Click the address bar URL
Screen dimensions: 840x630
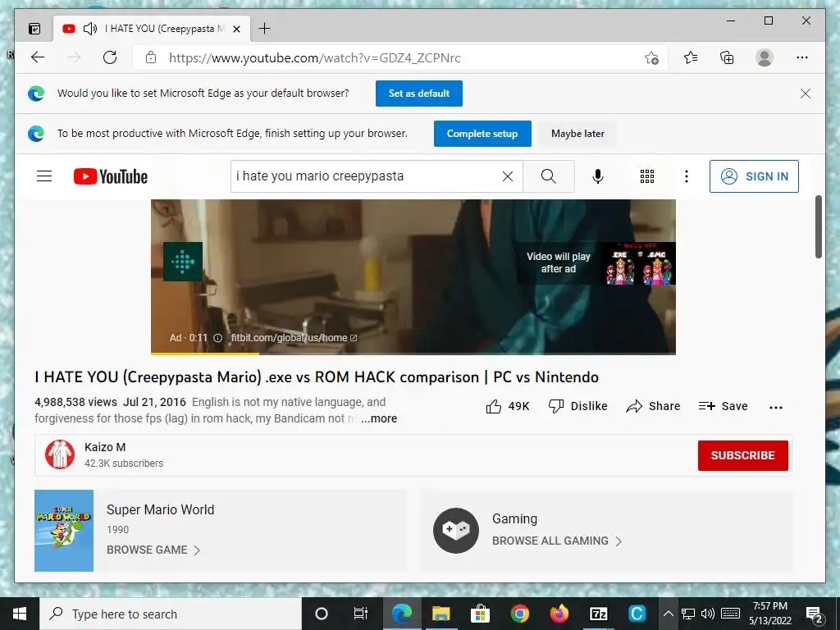314,58
